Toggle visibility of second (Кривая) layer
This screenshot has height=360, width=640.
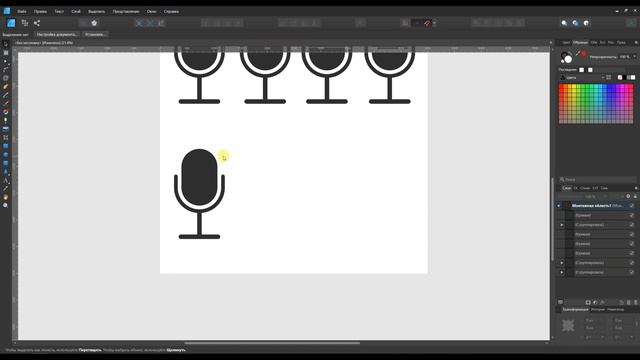pos(632,234)
